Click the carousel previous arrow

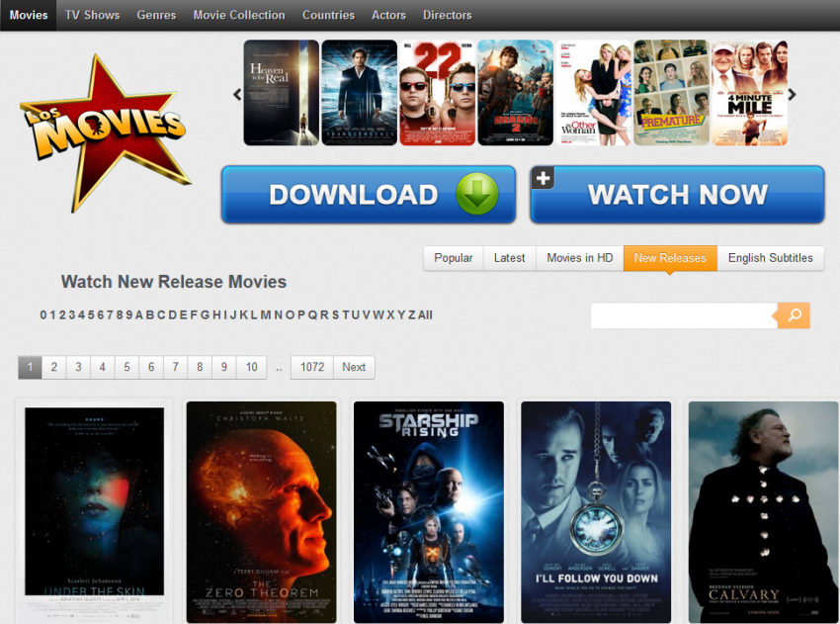[237, 94]
